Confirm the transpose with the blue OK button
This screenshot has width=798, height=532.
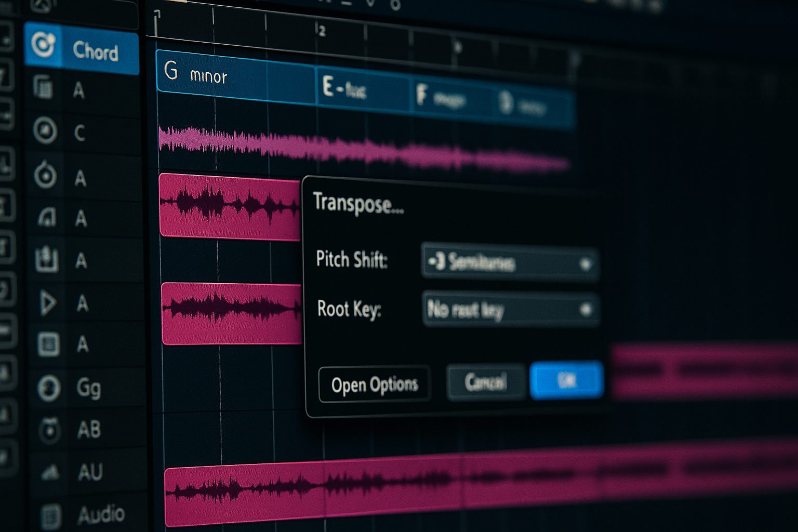pos(566,380)
